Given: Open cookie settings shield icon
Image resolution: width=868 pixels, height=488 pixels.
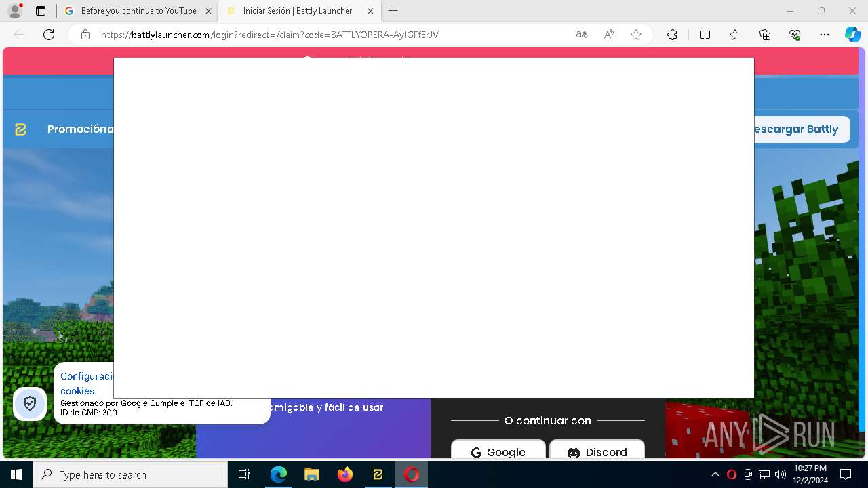Looking at the screenshot, I should pos(30,403).
